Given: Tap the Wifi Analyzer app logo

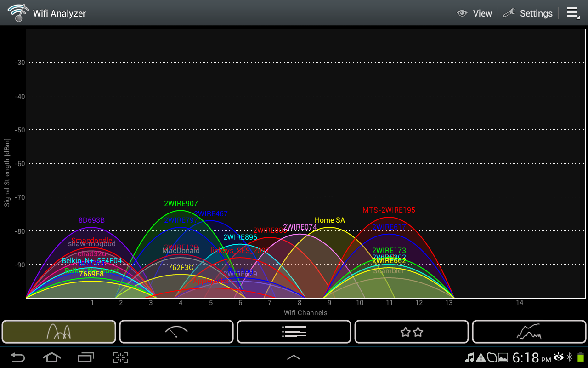Looking at the screenshot, I should click(x=17, y=13).
